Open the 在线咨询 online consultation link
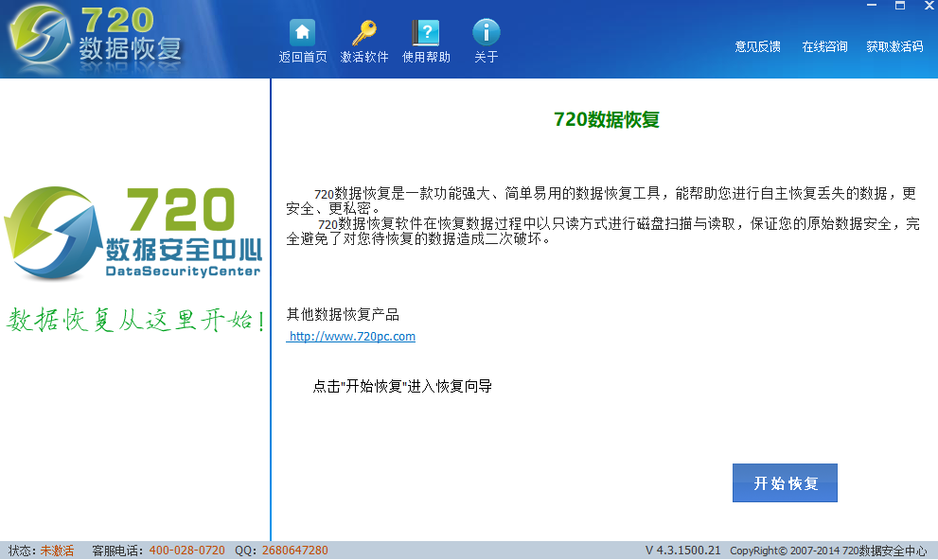Screen dimensions: 938x560 pyautogui.click(x=824, y=46)
